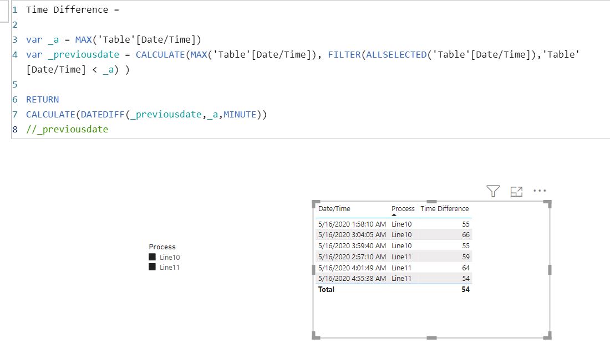This screenshot has width=610, height=364.
Task: Click the 'var _a' declaration on line 3
Action: pos(42,40)
